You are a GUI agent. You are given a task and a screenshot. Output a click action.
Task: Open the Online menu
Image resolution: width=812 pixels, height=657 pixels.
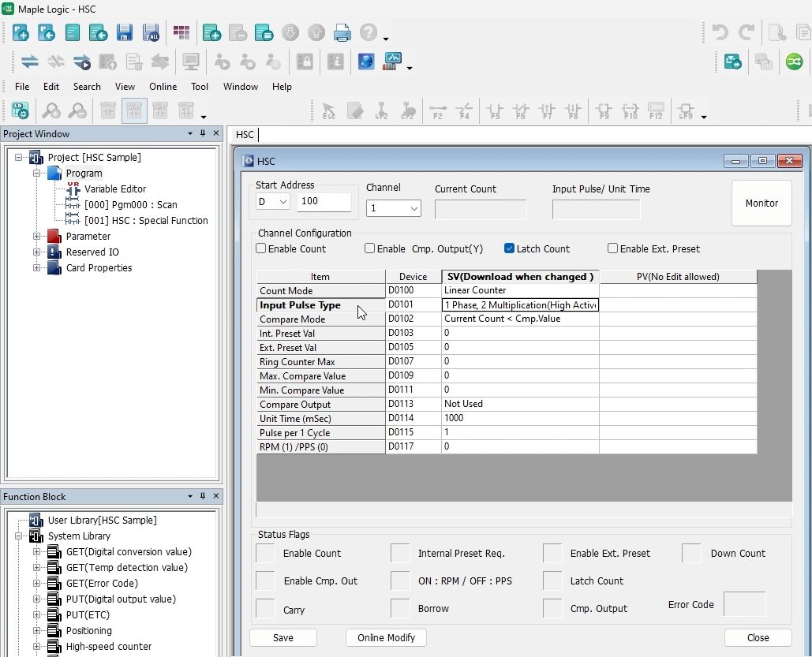click(x=163, y=87)
